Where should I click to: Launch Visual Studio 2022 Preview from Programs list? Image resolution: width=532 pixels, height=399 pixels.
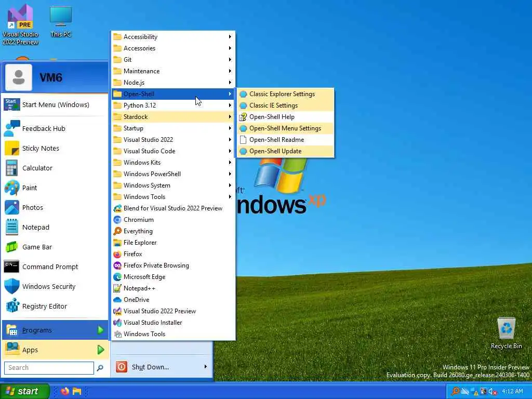(174, 311)
